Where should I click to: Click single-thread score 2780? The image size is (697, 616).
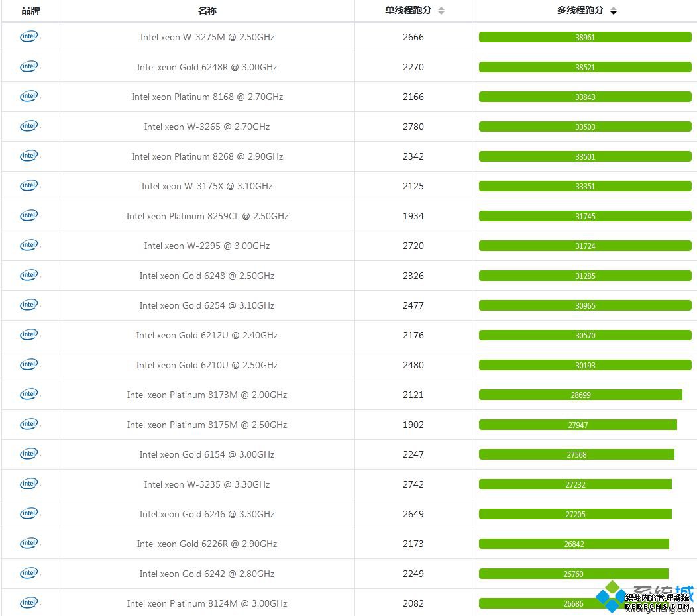pyautogui.click(x=413, y=127)
